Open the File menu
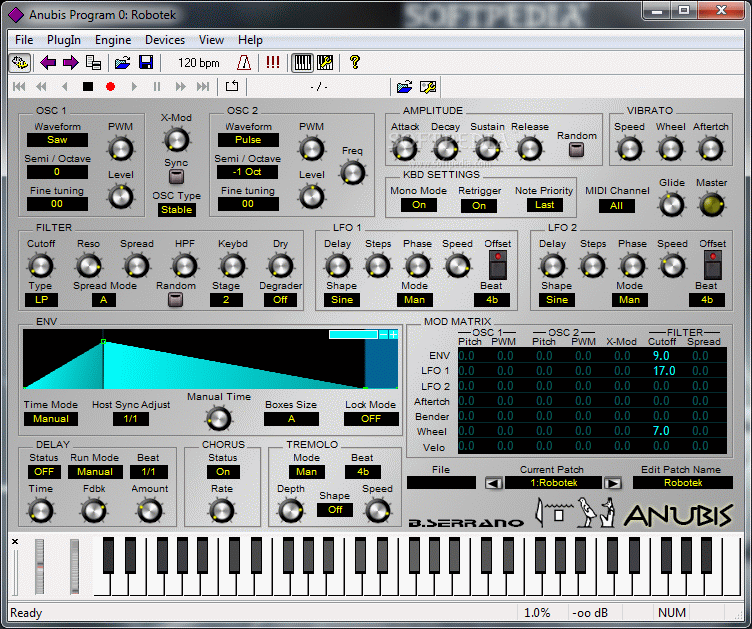The image size is (752, 629). point(24,40)
